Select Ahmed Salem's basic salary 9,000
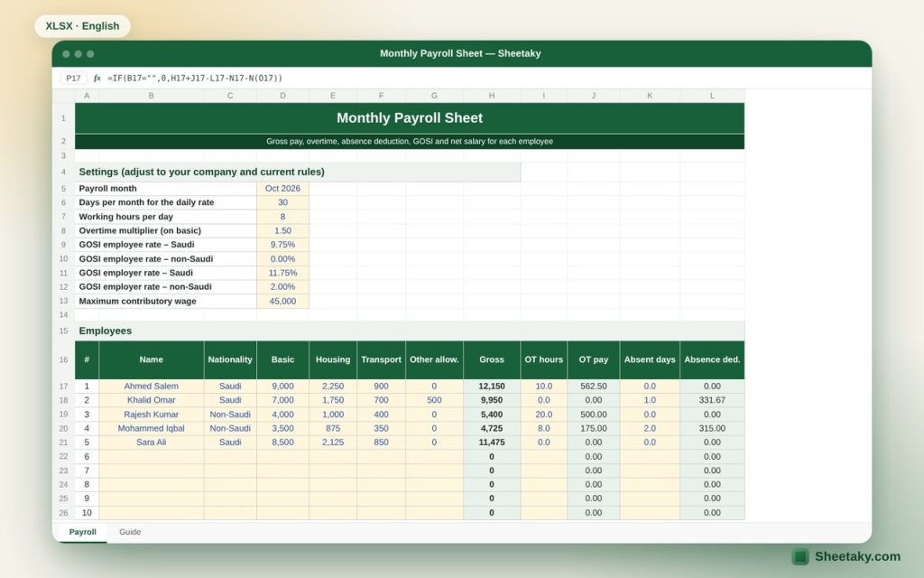 click(282, 387)
